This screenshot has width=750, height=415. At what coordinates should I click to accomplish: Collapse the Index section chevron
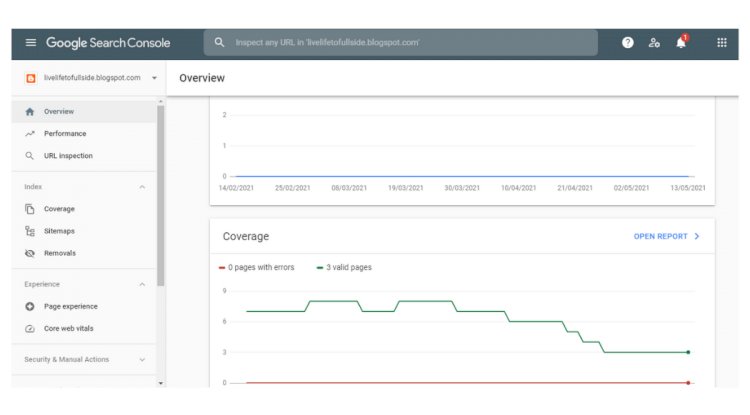point(142,187)
